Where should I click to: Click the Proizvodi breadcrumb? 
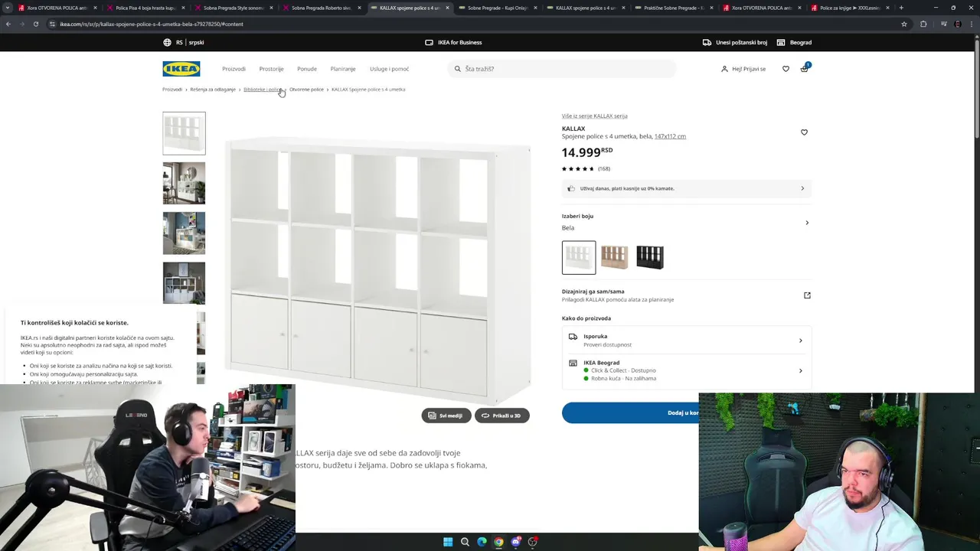172,90
